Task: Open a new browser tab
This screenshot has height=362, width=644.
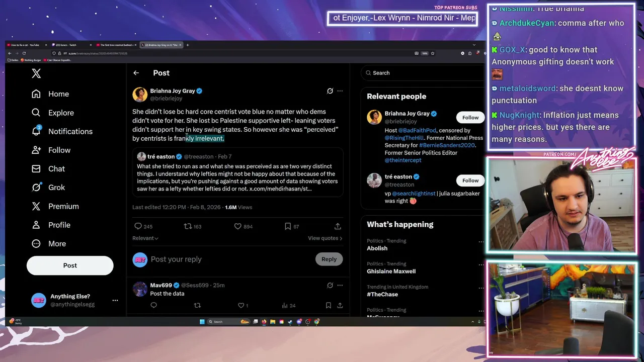Action: (x=188, y=45)
